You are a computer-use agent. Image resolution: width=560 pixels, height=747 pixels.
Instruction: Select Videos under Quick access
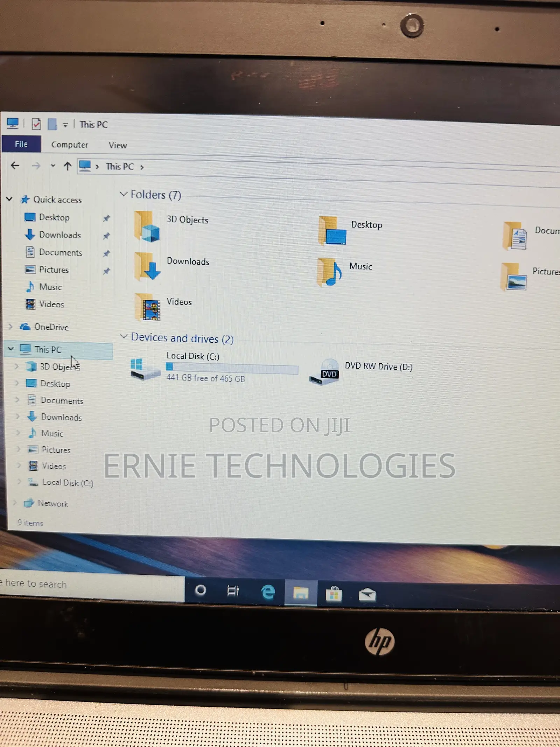[x=51, y=304]
